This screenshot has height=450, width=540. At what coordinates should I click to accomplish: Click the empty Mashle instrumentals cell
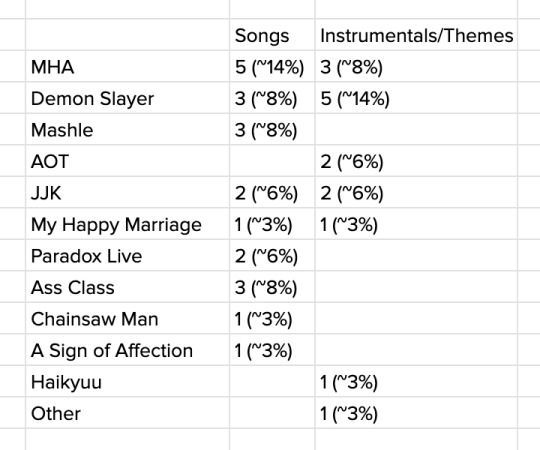pyautogui.click(x=416, y=129)
